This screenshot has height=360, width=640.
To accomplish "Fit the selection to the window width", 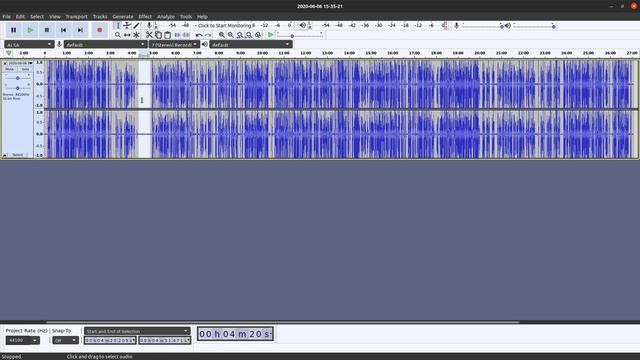I will [x=240, y=35].
